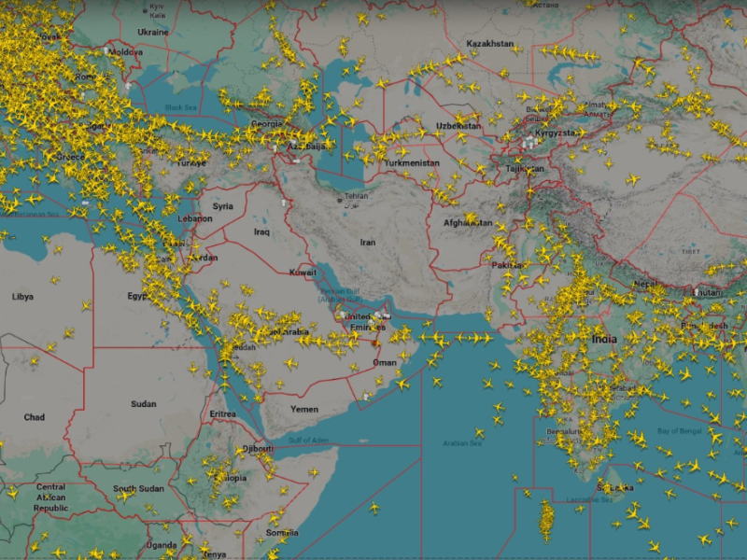The image size is (747, 560).
Task: Select the aircraft overlapping the Afghanistan label
Action: tap(472, 219)
